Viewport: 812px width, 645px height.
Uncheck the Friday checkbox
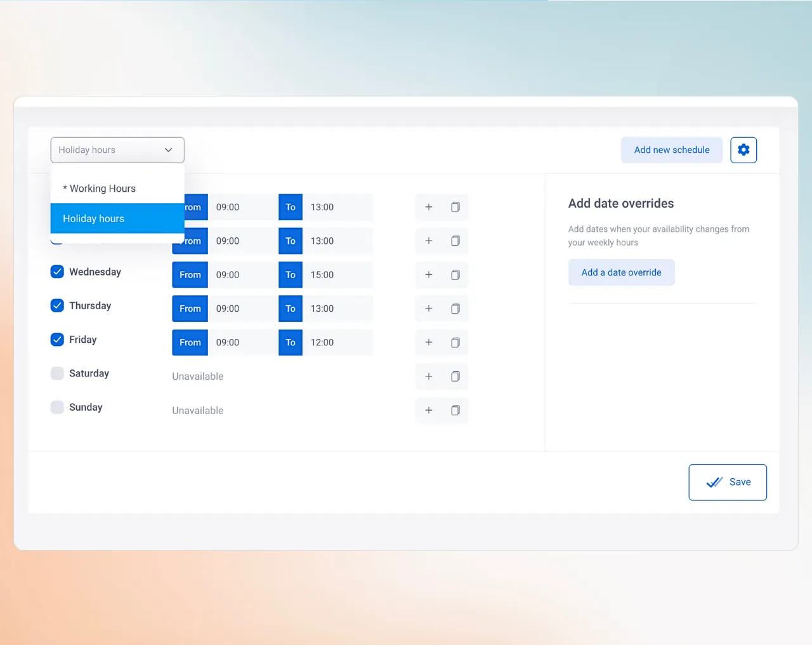click(x=57, y=340)
